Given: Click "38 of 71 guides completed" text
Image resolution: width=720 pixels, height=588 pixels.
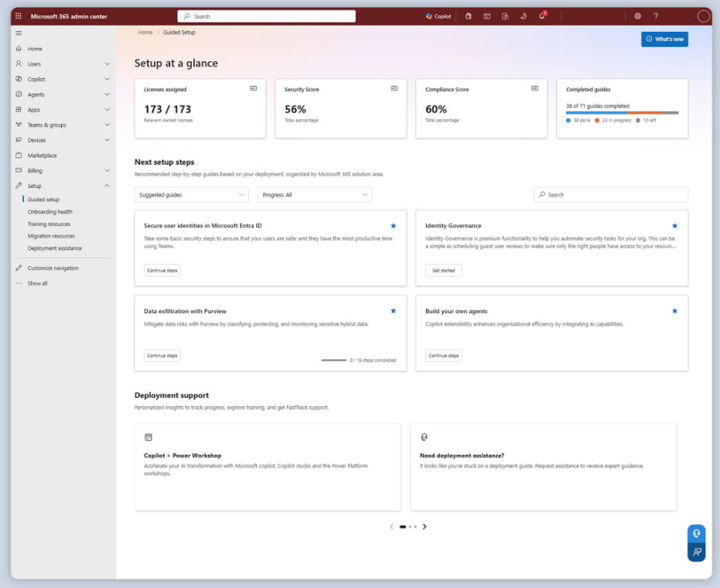Looking at the screenshot, I should 597,106.
